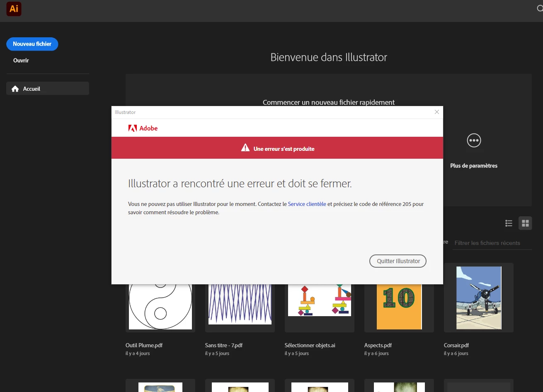Viewport: 543px width, 392px height.
Task: Click the Plus de paramètres ellipsis icon
Action: click(x=474, y=140)
